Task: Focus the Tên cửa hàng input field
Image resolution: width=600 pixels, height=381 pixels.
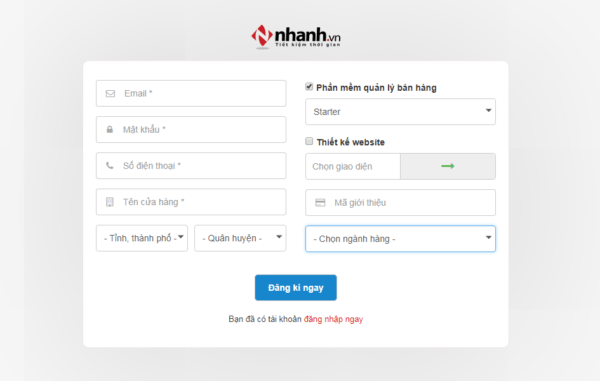Action: click(191, 202)
